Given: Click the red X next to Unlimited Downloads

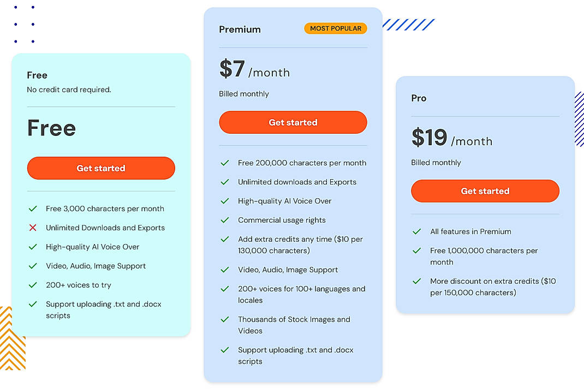Looking at the screenshot, I should click(x=34, y=228).
